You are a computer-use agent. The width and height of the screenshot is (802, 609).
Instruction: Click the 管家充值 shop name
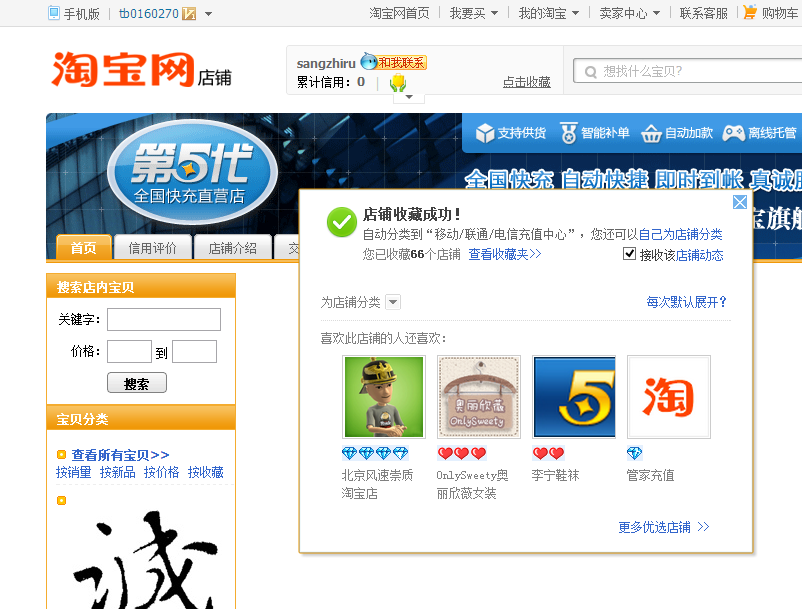tap(651, 475)
